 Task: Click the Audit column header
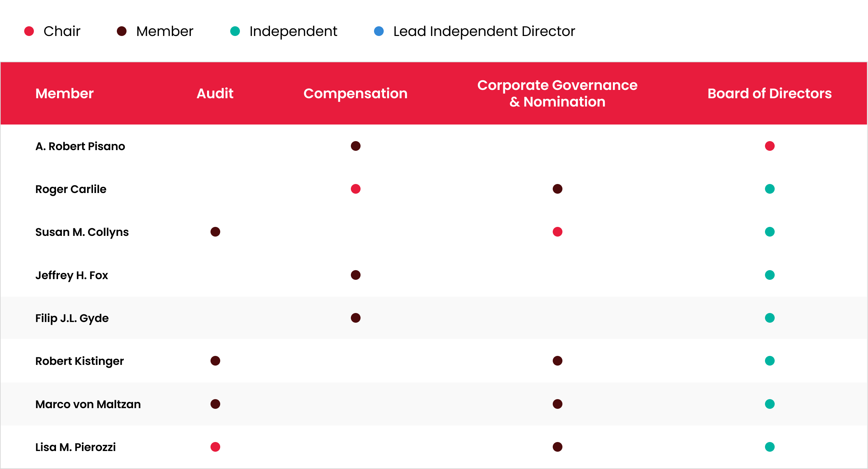215,93
